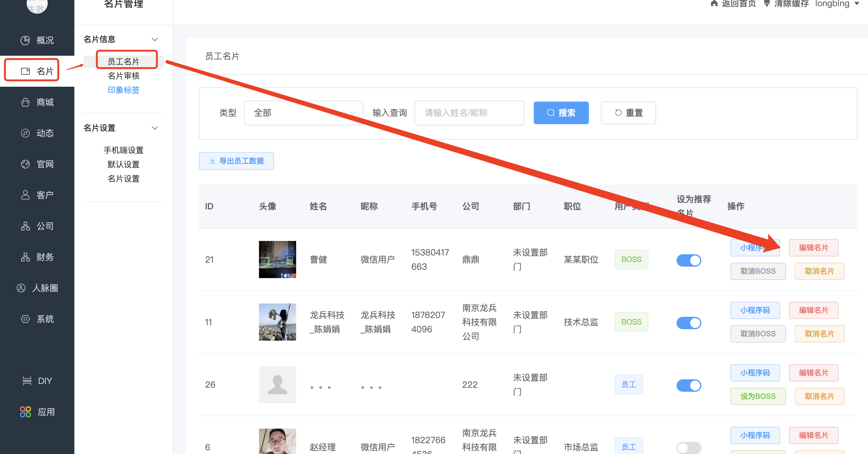Image resolution: width=868 pixels, height=454 pixels.
Task: Open the 默认设置 menu item
Action: coord(123,164)
